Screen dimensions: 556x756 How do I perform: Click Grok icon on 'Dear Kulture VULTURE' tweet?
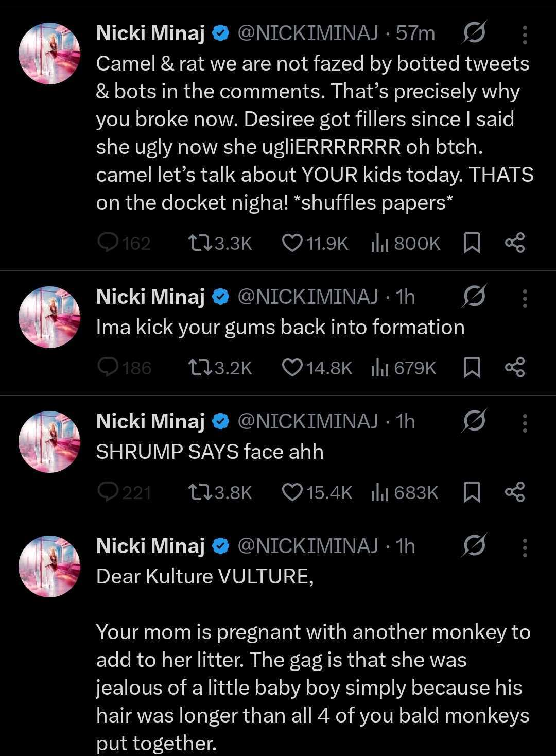pyautogui.click(x=474, y=546)
